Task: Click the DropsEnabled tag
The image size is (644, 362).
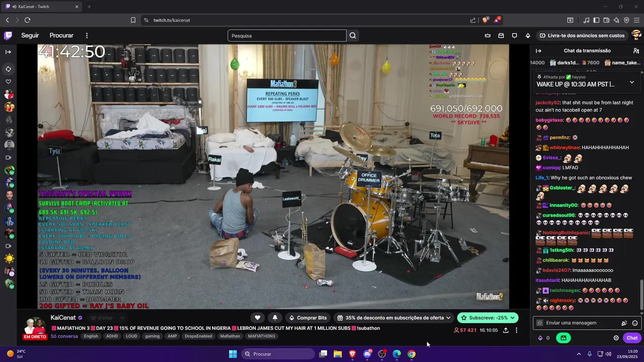Action: click(x=198, y=336)
